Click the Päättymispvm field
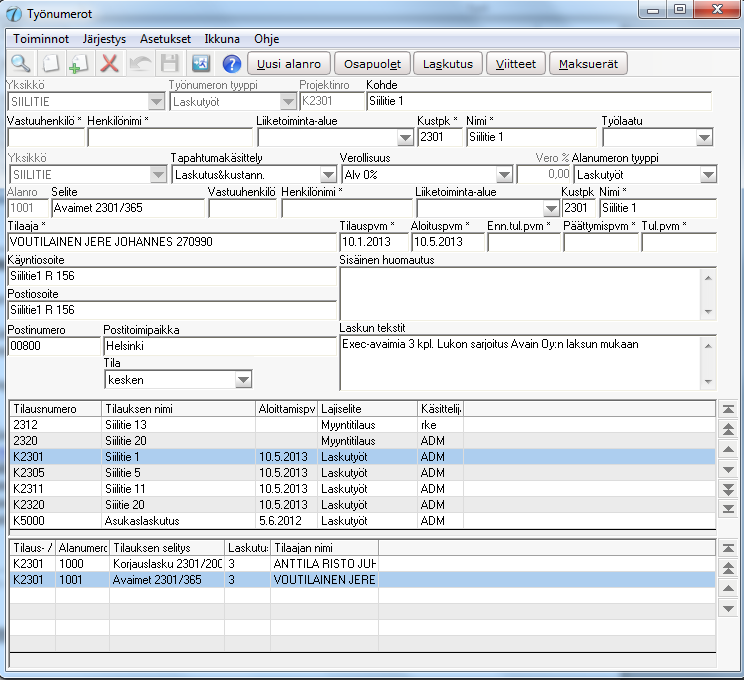Image resolution: width=744 pixels, height=680 pixels. tap(601, 242)
